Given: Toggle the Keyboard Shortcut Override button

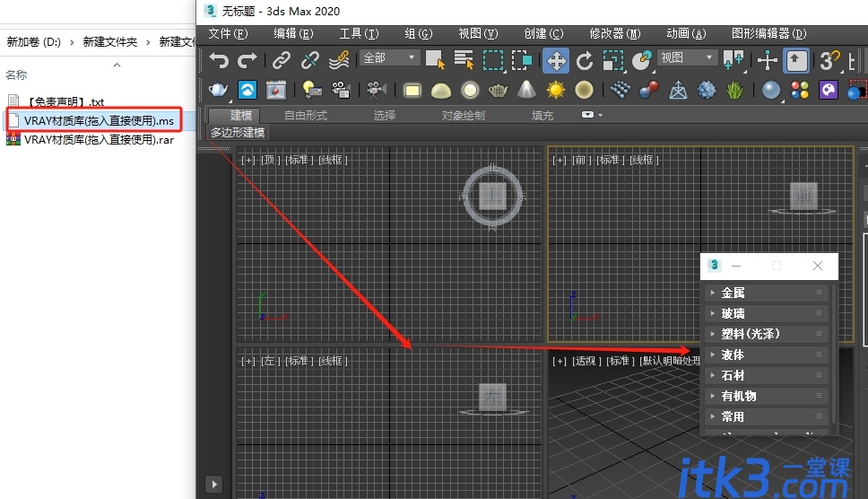Looking at the screenshot, I should 796,60.
